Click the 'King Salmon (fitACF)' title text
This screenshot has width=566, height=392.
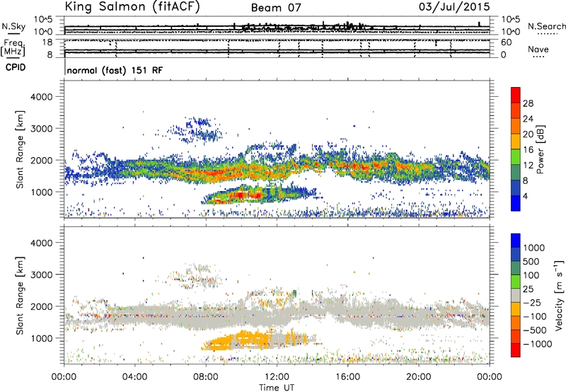tap(132, 7)
